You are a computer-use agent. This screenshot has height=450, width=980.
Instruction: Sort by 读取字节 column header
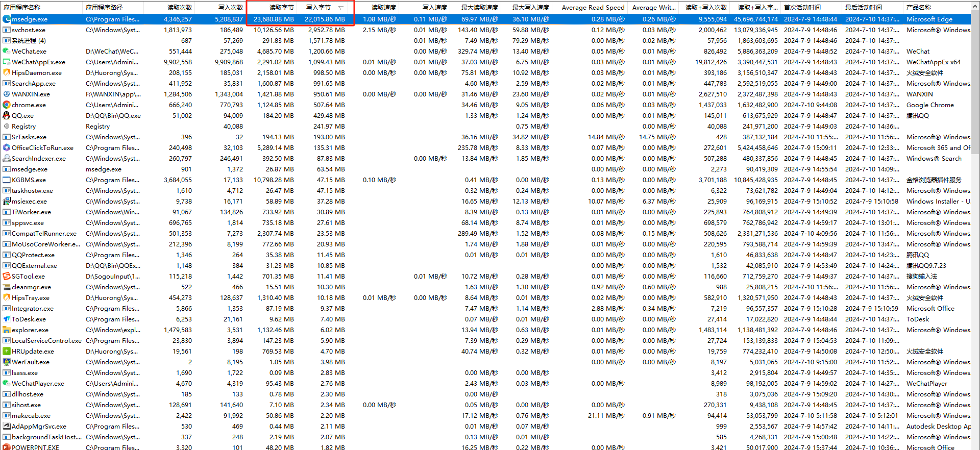[271, 7]
